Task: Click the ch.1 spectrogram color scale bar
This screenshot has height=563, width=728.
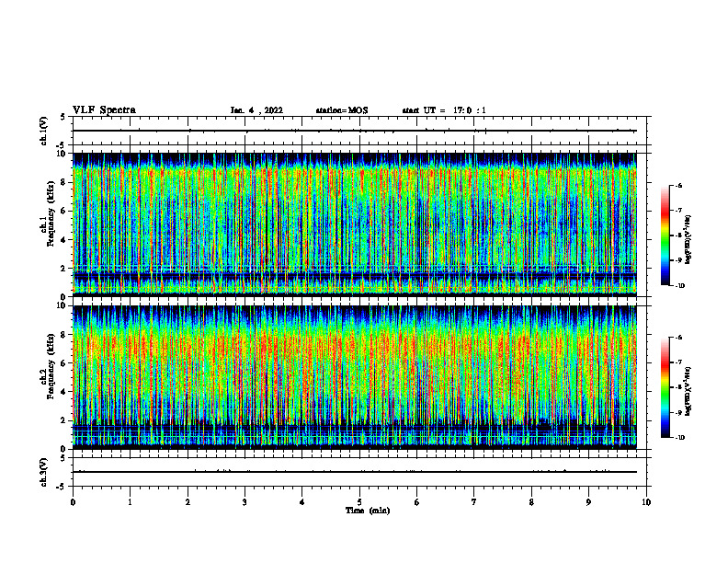Action: [665, 236]
